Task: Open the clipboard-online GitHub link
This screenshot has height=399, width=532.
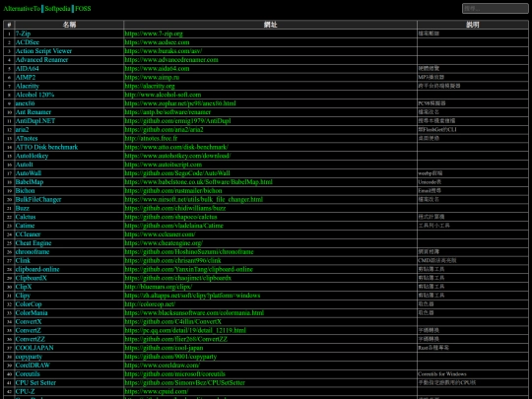Action: pyautogui.click(x=188, y=269)
